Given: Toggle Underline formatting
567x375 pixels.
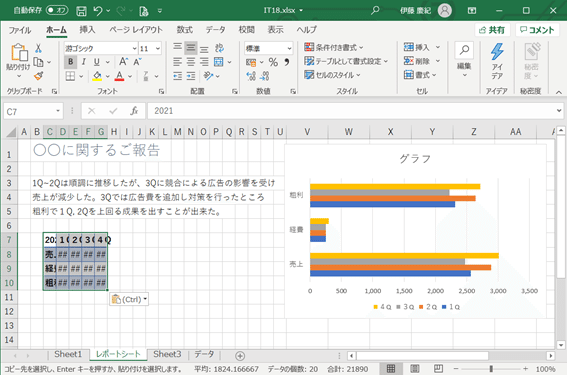Looking at the screenshot, I should (x=97, y=62).
